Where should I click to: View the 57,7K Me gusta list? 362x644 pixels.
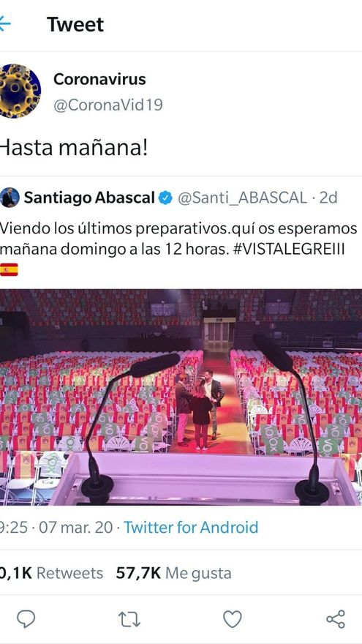click(173, 573)
